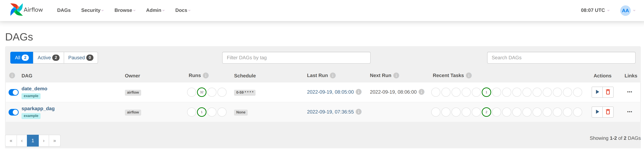Screen dimensions: 644x164
Task: Delete the date_demo DAG via trash icon
Action: coord(608,92)
